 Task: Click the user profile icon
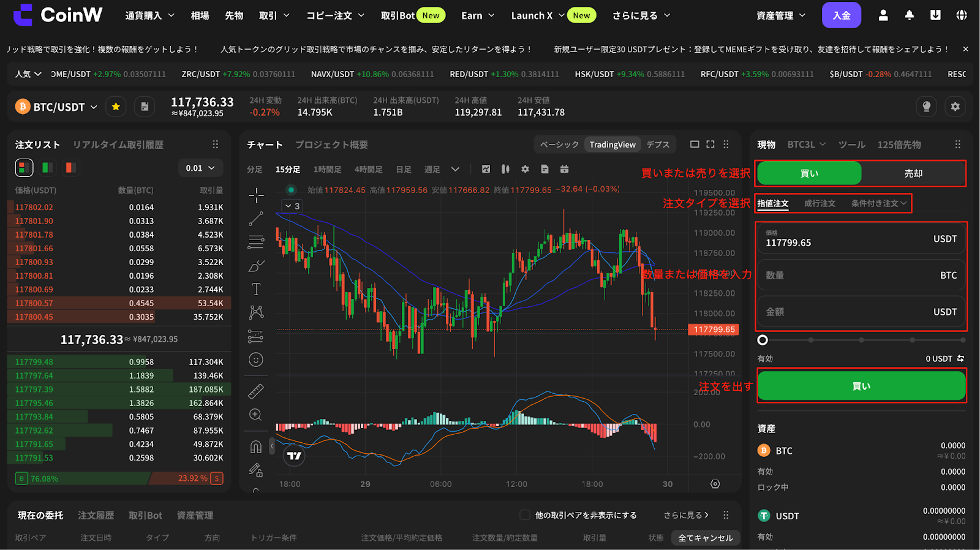tap(883, 15)
